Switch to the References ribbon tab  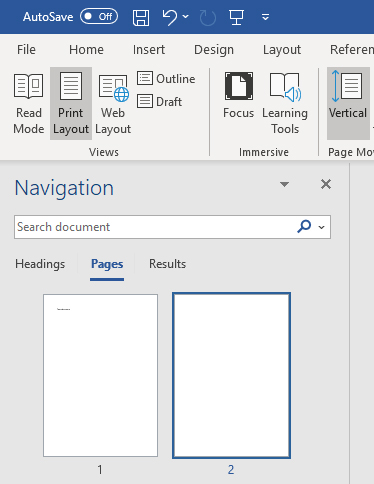pyautogui.click(x=352, y=50)
